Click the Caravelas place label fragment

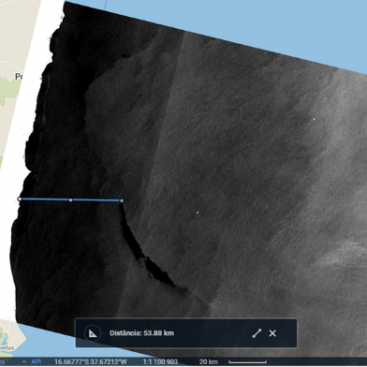coord(7,348)
